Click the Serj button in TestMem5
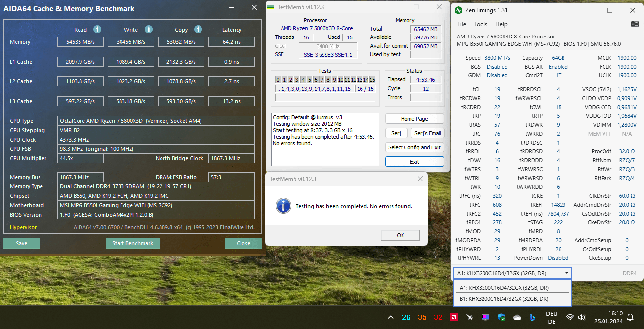The image size is (644, 329). tap(396, 133)
